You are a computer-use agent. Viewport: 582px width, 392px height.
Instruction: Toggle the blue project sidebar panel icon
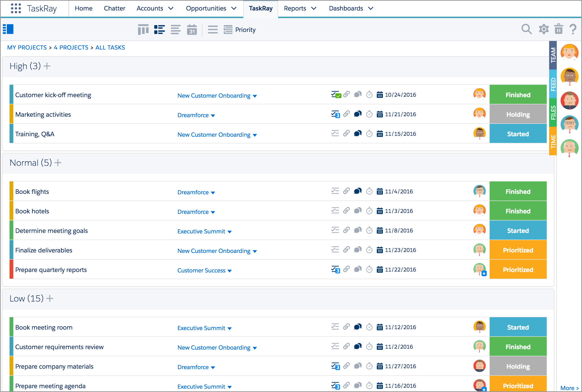pos(8,29)
